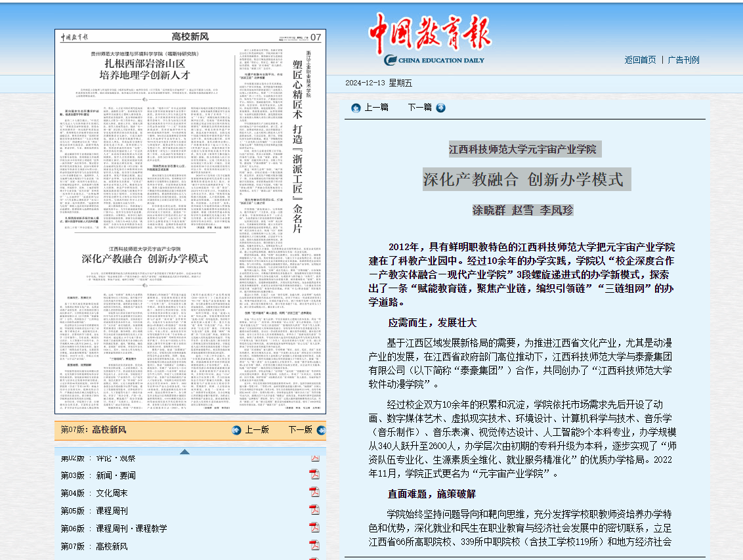The height and width of the screenshot is (560, 743).
Task: Click author names 涂晓群 赵雪 李凤珍
Action: [x=522, y=210]
